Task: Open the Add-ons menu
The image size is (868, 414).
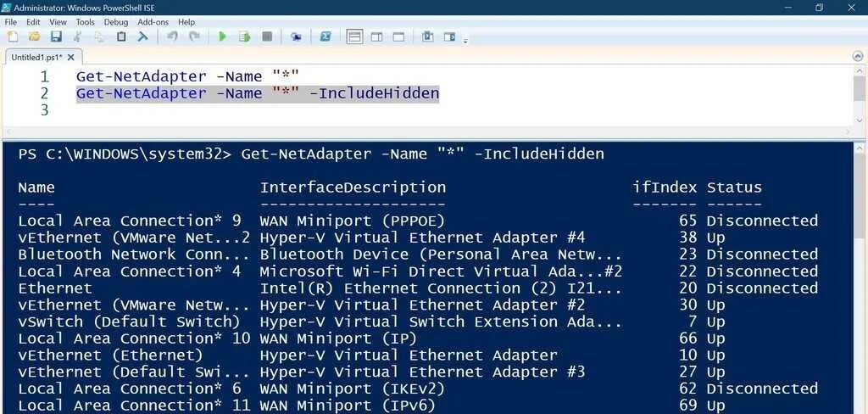Action: click(153, 22)
